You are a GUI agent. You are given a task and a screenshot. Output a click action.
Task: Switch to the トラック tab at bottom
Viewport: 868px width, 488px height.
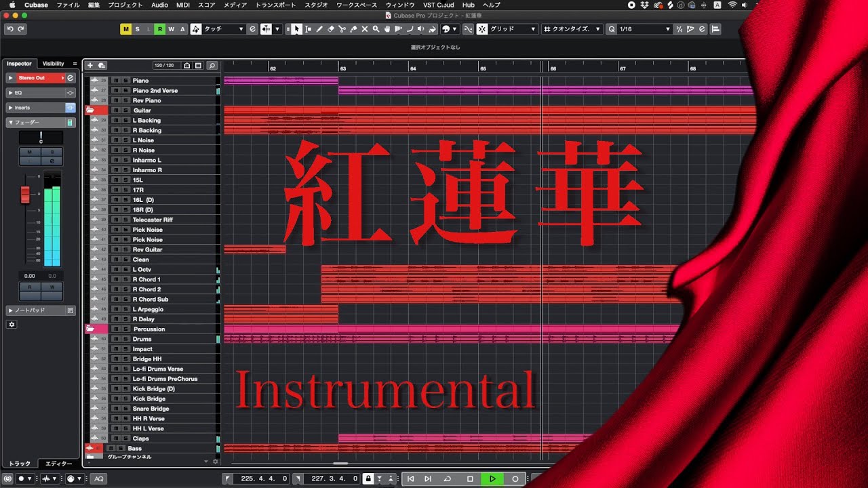[20, 464]
